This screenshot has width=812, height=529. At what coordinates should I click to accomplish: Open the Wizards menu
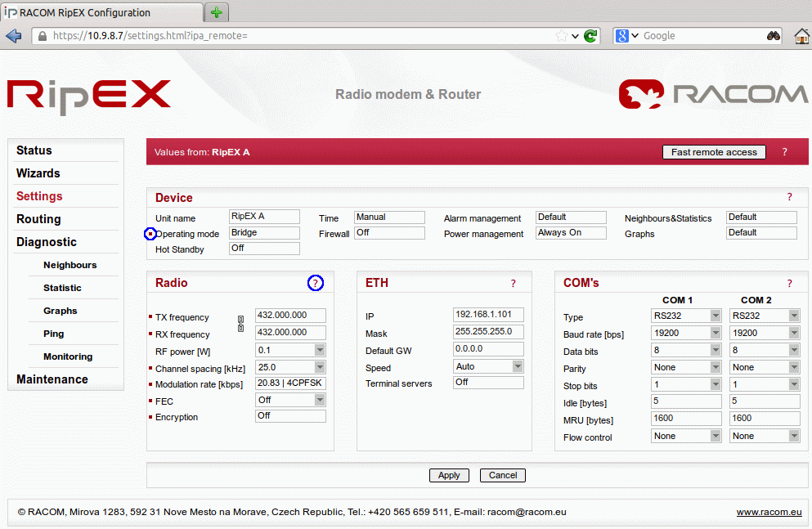point(38,173)
